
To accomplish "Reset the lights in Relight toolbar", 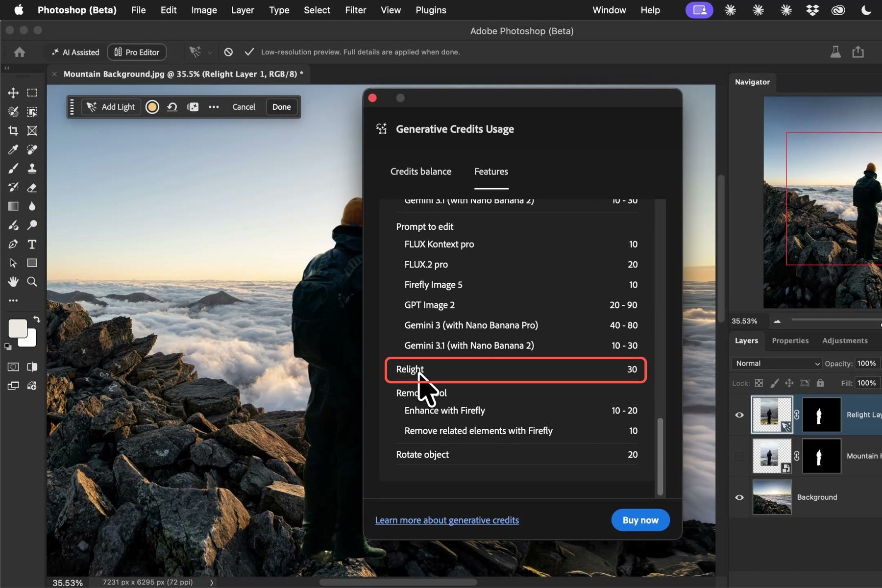I will (172, 107).
